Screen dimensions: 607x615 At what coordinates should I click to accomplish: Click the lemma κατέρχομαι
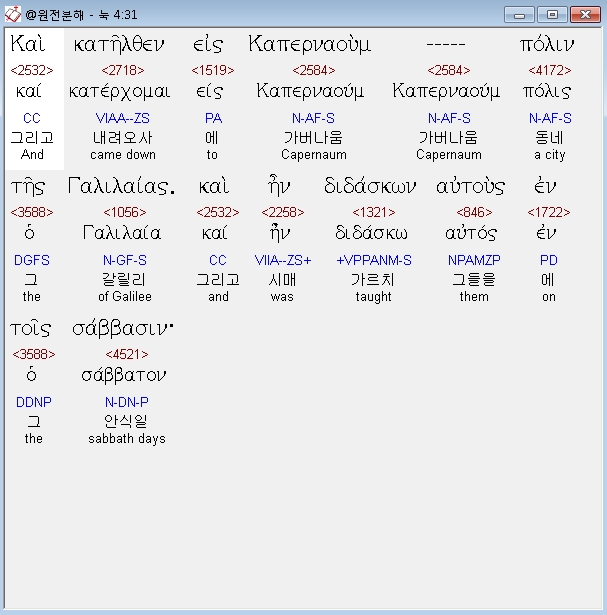coord(120,92)
